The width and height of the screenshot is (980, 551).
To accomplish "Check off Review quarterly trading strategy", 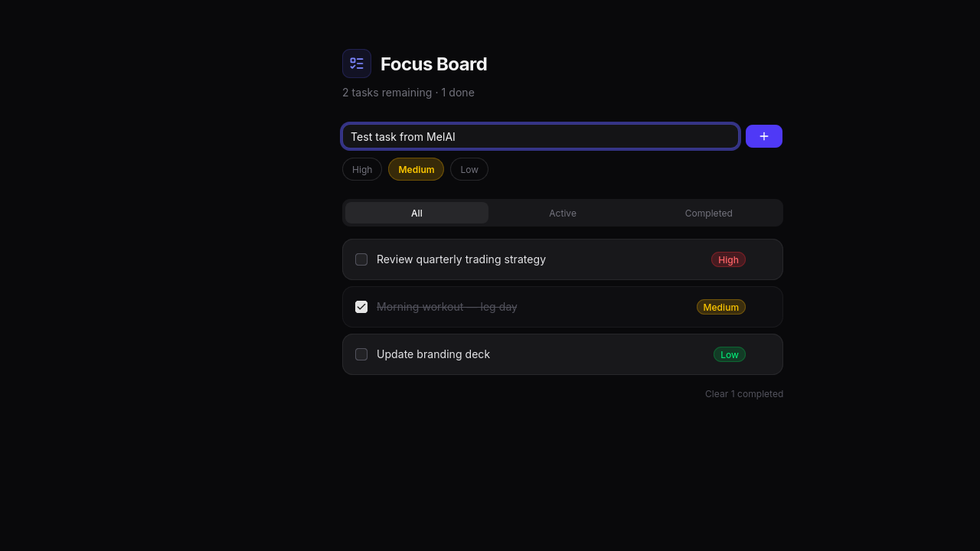I will [x=361, y=259].
